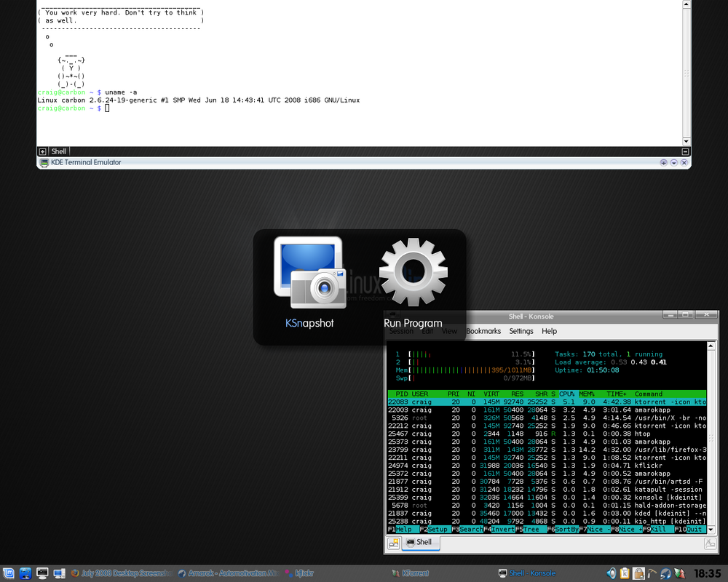Click the KDE Terminal Emulator title icon
Screen dimensions: 728x582
tap(44, 162)
